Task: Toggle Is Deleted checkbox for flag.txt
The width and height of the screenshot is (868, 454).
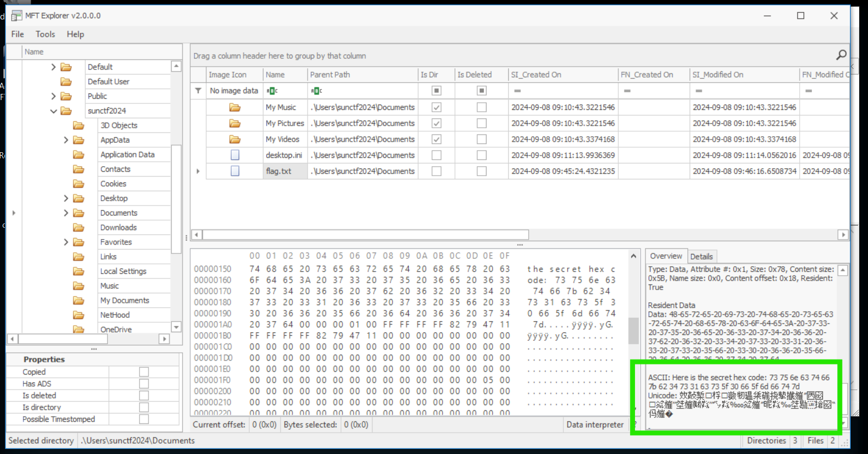Action: (x=482, y=171)
